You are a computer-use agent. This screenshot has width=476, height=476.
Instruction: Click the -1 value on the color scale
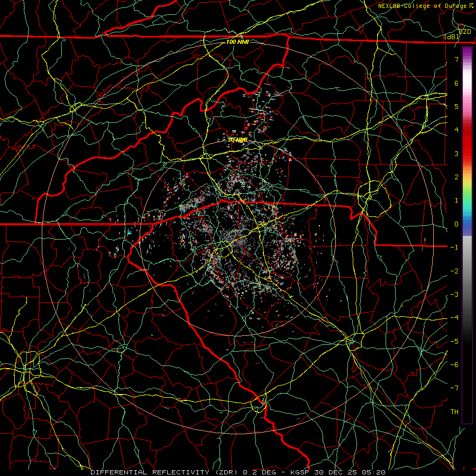point(454,248)
